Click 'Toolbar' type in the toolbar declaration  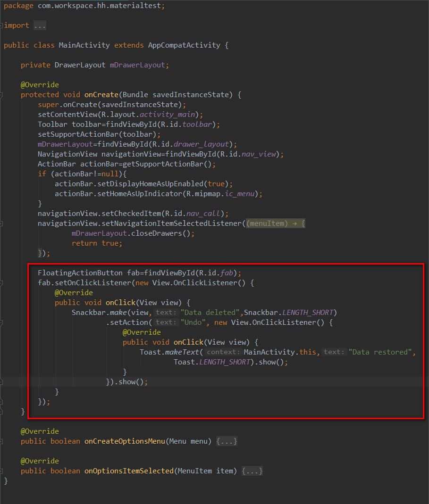(52, 124)
